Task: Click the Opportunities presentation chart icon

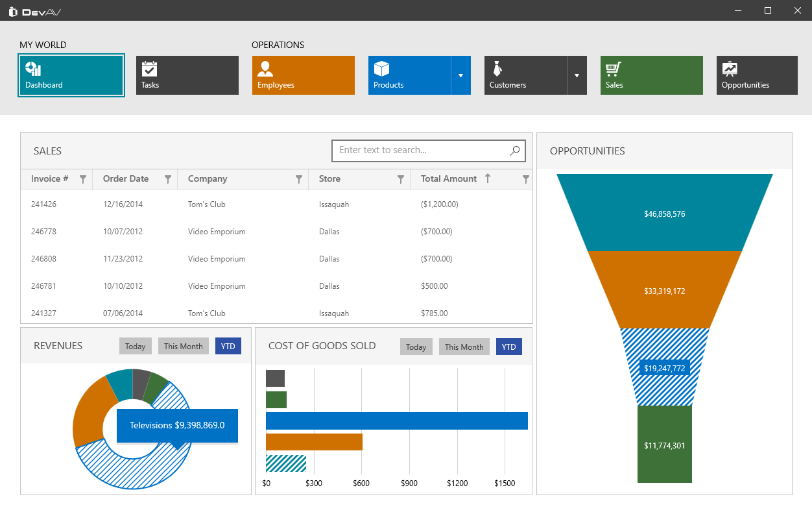Action: (730, 69)
